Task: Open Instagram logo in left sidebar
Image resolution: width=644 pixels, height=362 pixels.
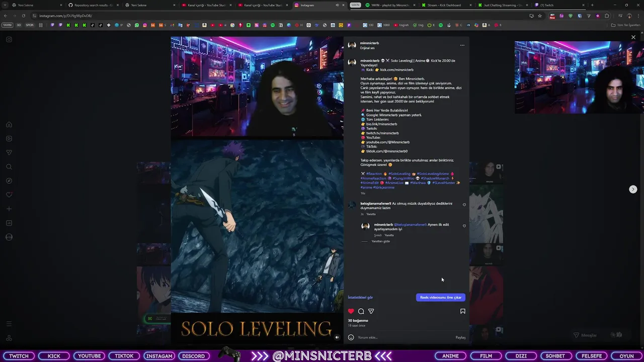Action: point(9,39)
